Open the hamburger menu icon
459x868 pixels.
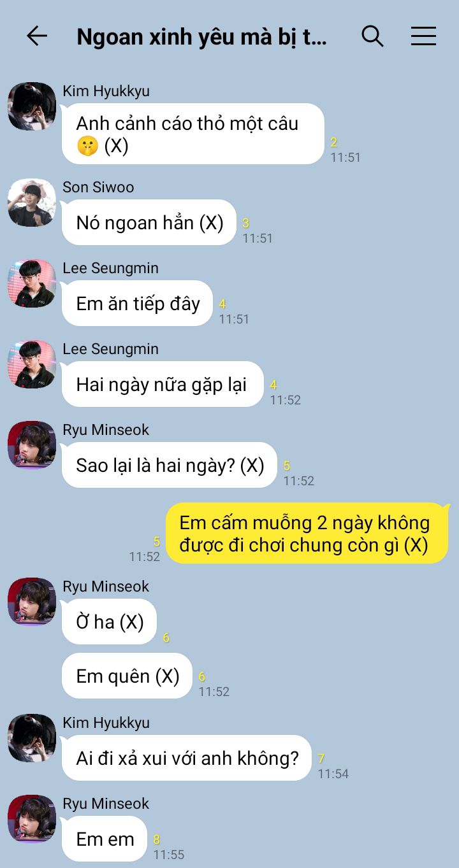tap(423, 36)
